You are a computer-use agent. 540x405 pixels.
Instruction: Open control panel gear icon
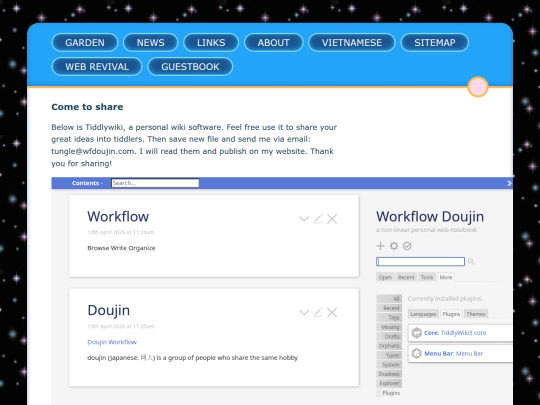tap(394, 246)
